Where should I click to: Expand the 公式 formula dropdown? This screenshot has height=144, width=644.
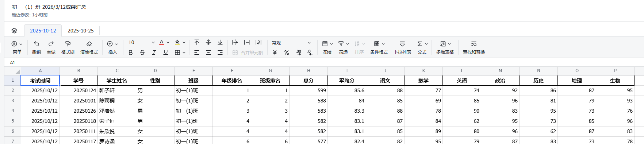[x=426, y=44]
